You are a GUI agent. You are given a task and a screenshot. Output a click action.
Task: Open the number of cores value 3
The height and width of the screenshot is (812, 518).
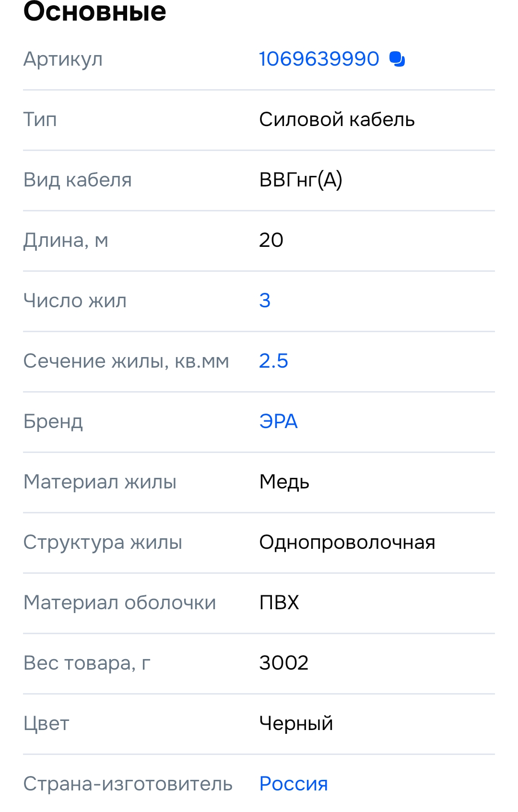pyautogui.click(x=265, y=301)
